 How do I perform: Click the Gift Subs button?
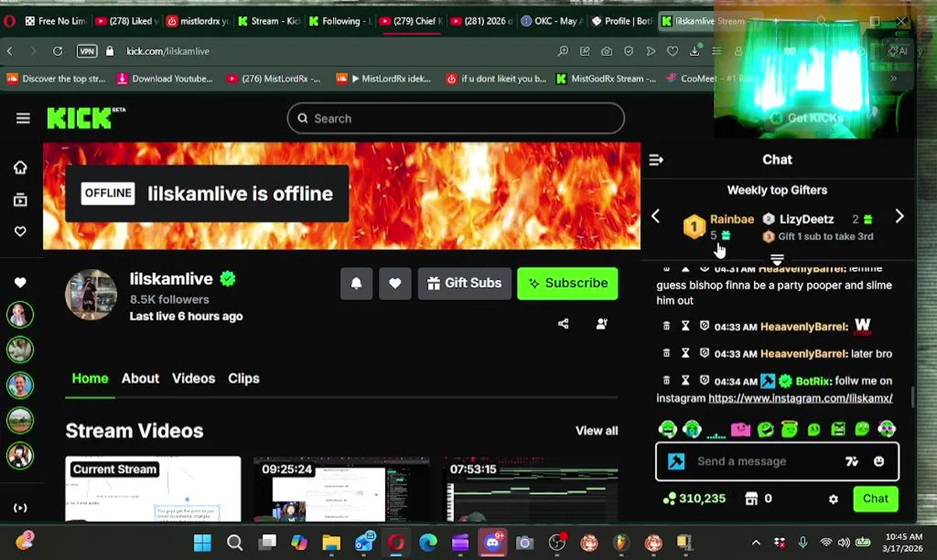[465, 283]
